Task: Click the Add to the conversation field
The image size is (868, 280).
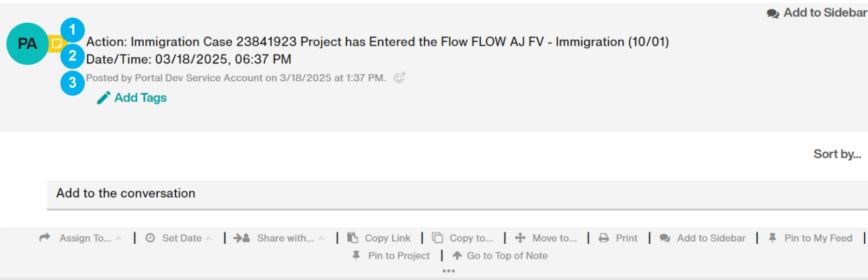Action: [x=457, y=194]
